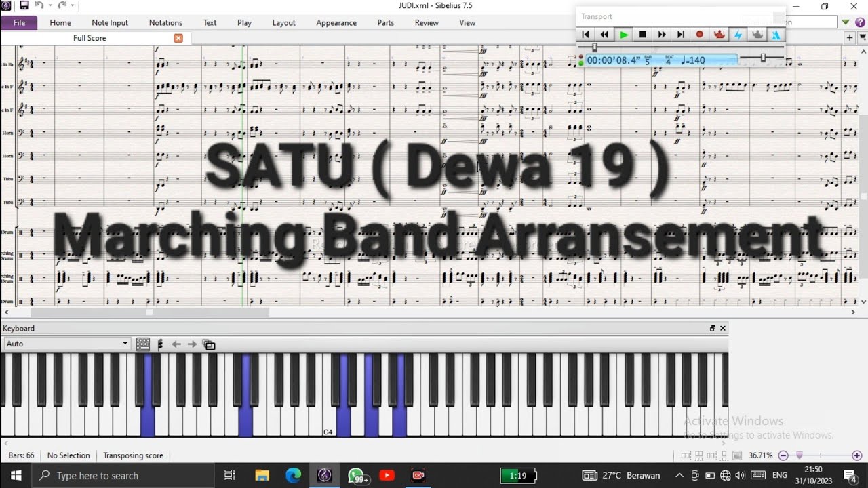Move playback line to end
868x488 pixels.
681,35
